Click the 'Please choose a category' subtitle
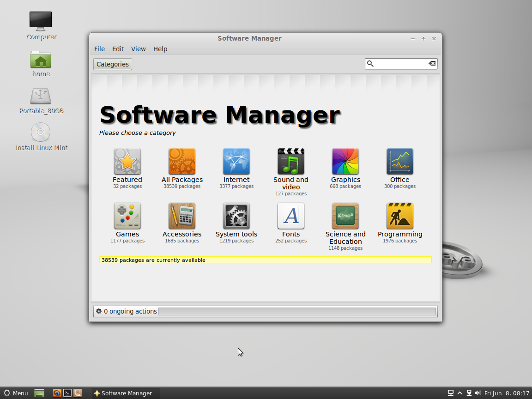Viewport: 532px width, 399px height. (138, 133)
